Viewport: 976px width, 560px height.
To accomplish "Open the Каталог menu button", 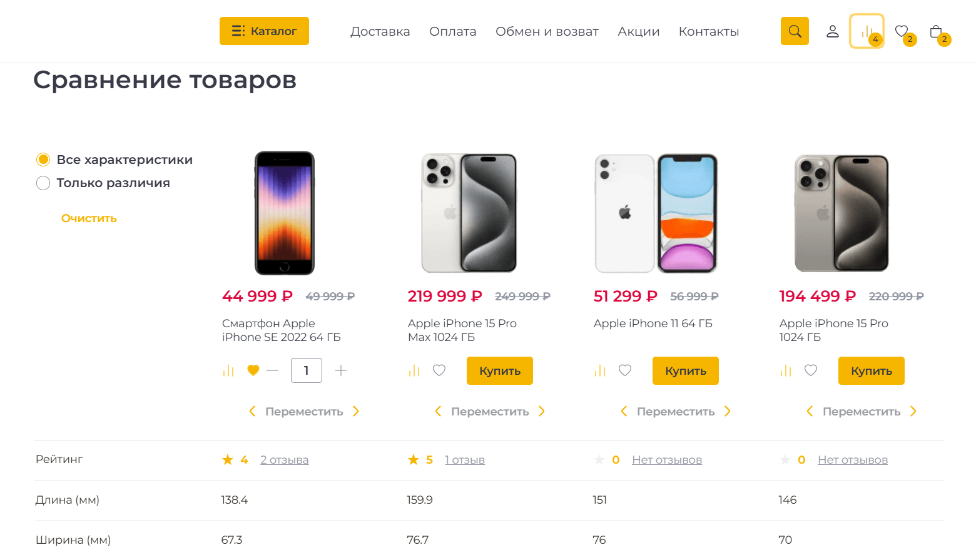I will click(264, 31).
